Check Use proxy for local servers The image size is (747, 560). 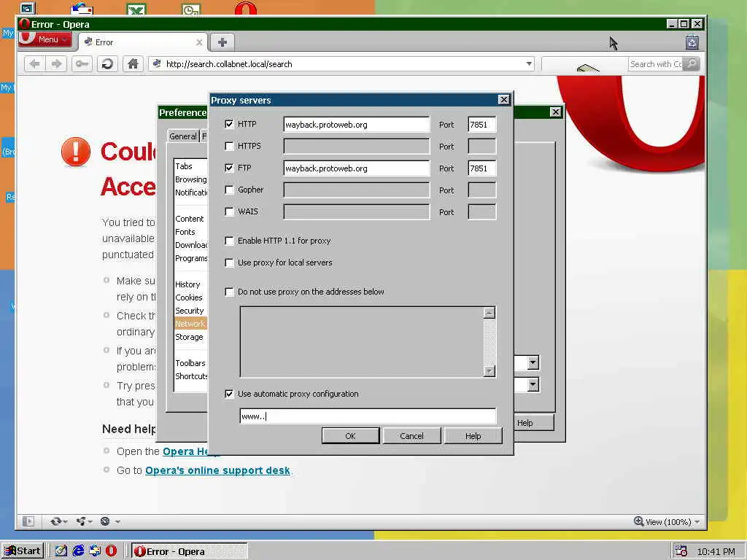[229, 262]
